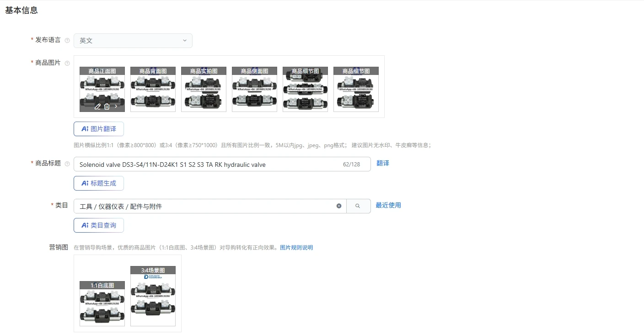
Task: Click the 商品图片 field label
Action: click(x=48, y=63)
